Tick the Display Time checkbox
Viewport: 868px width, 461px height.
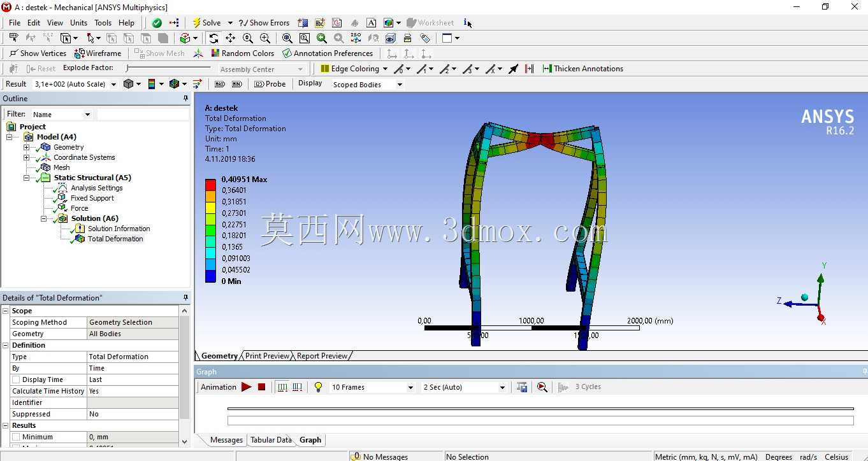tap(16, 379)
